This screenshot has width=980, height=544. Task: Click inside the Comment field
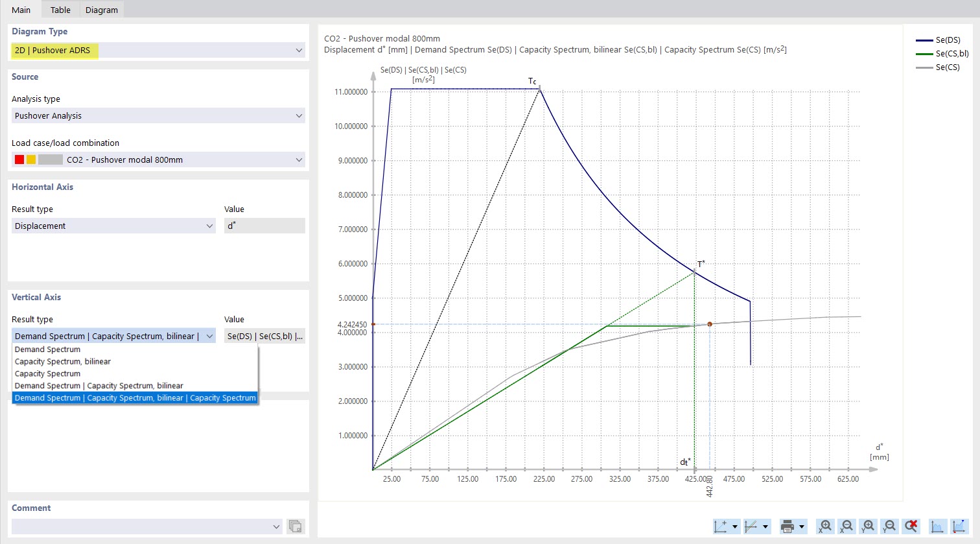tap(143, 526)
